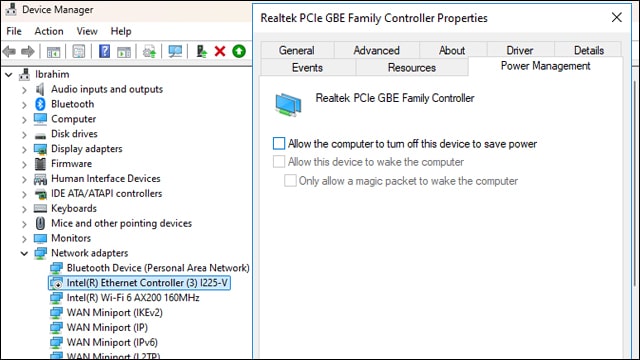This screenshot has width=640, height=360.
Task: Collapse the Network adapters tree node
Action: click(24, 253)
